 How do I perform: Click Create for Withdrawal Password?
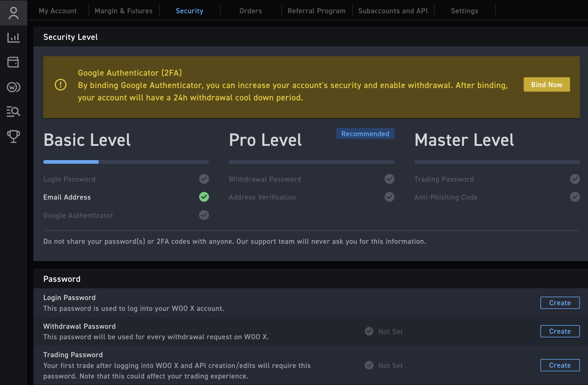coord(560,331)
